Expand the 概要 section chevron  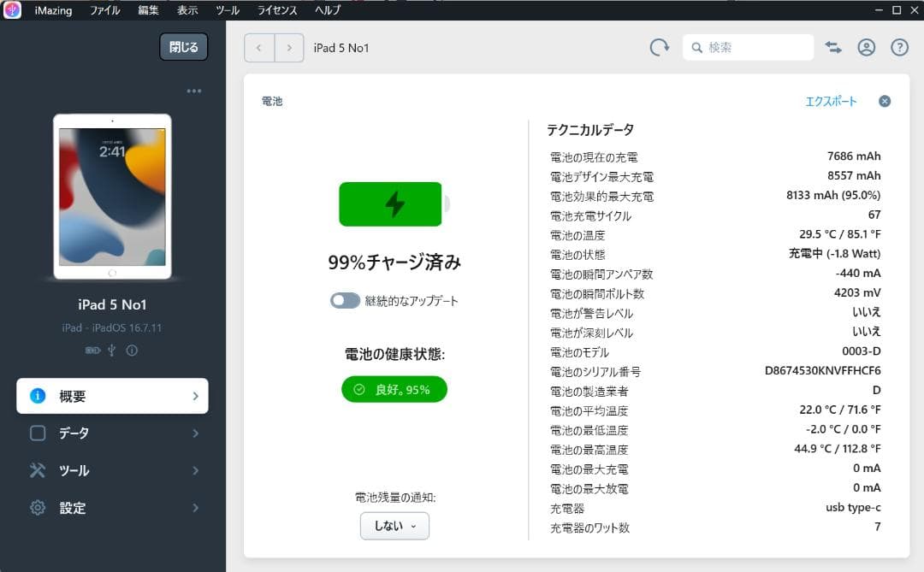(x=195, y=396)
